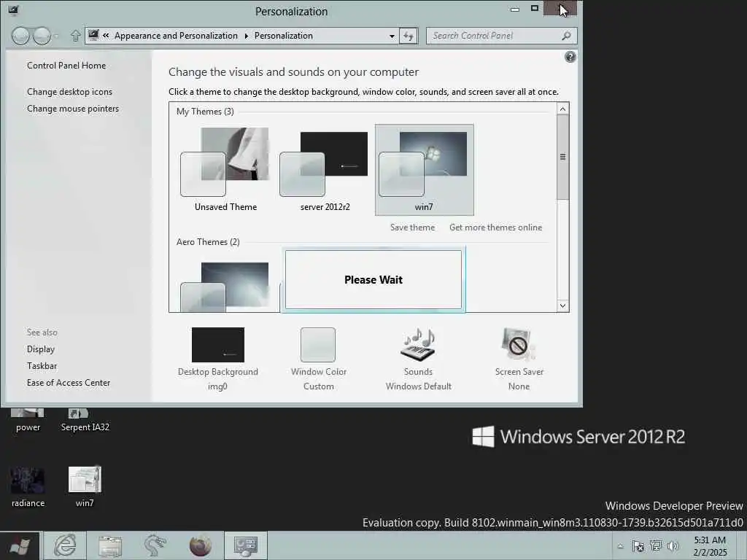Open the network tray icon
747x560 pixels.
[x=656, y=545]
